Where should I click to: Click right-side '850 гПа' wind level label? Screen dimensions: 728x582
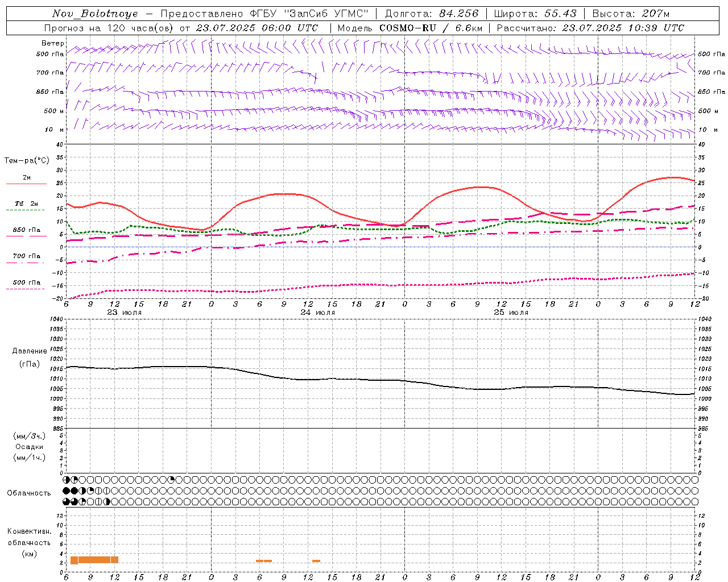coord(712,92)
